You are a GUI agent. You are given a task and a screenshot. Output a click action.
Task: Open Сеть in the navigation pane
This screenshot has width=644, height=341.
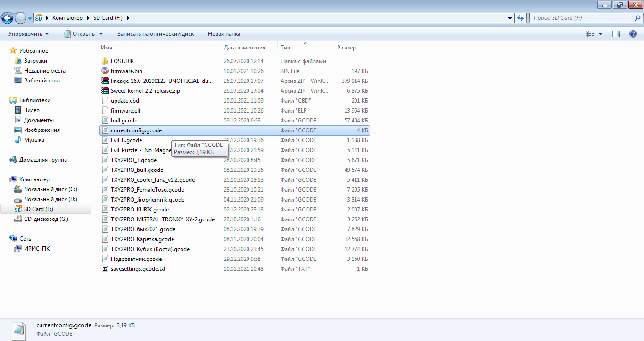25,239
